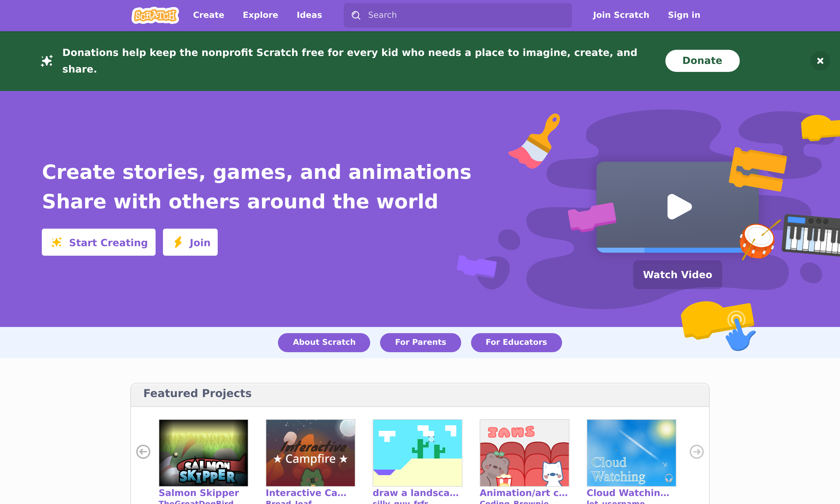This screenshot has width=840, height=504.
Task: Click the Cloud Watchin... title link
Action: [x=628, y=493]
